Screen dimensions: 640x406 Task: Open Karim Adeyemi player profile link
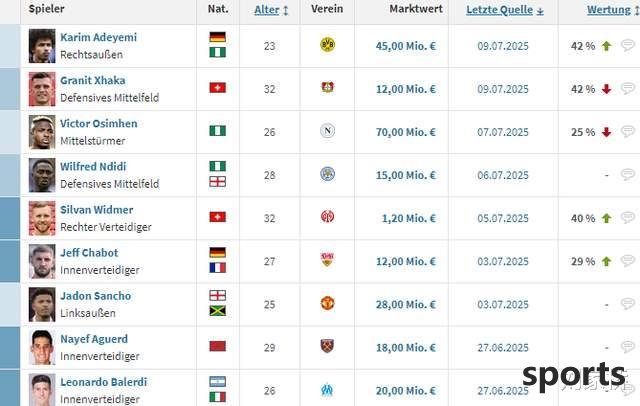point(98,37)
